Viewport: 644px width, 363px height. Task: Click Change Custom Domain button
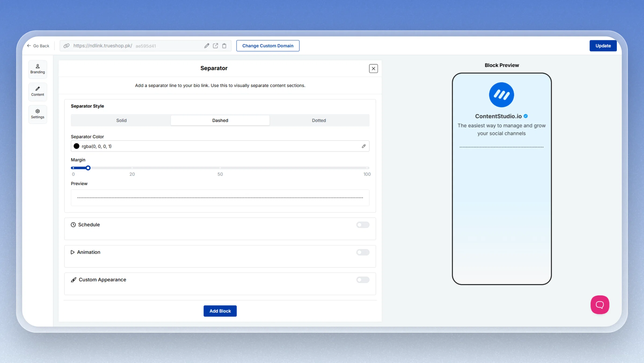[x=268, y=46]
